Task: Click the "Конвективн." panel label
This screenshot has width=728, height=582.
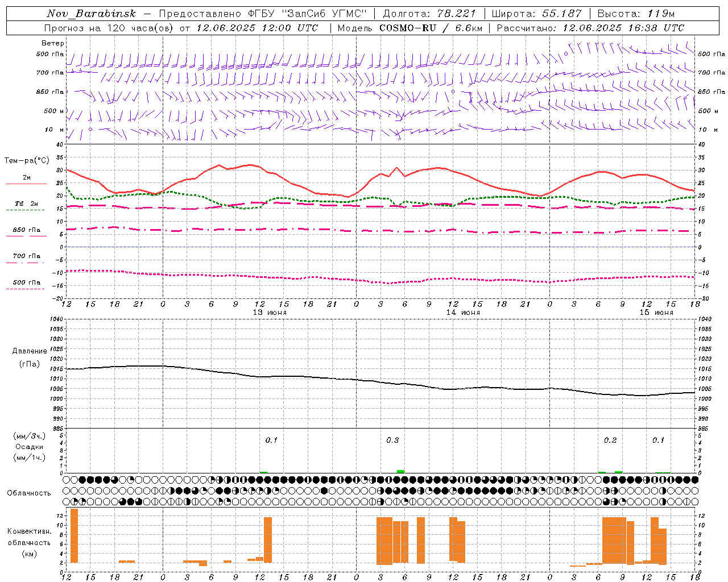Action: point(30,531)
